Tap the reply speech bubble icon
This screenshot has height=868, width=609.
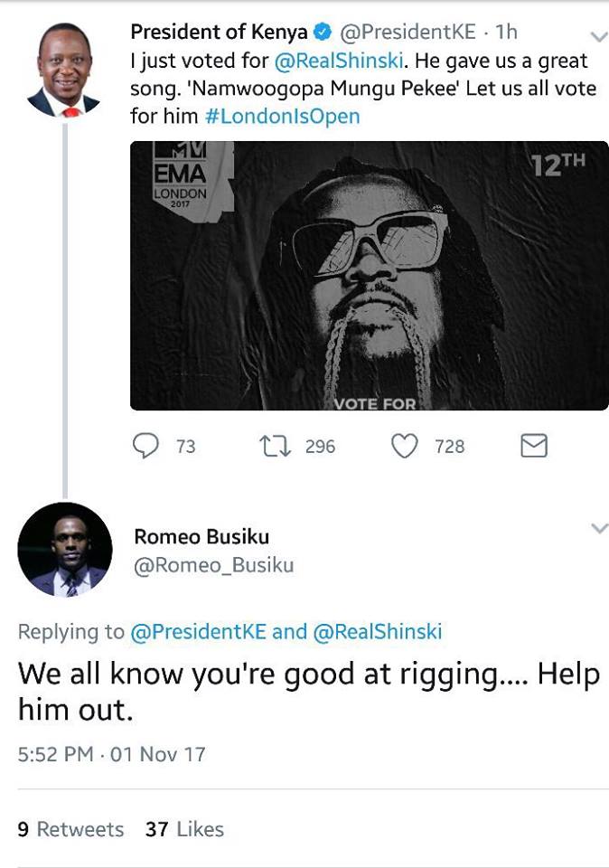[145, 446]
